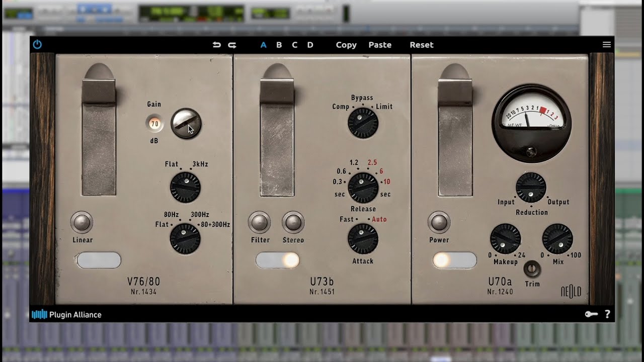This screenshot has width=644, height=362.
Task: Open the license key icon
Action: click(591, 314)
